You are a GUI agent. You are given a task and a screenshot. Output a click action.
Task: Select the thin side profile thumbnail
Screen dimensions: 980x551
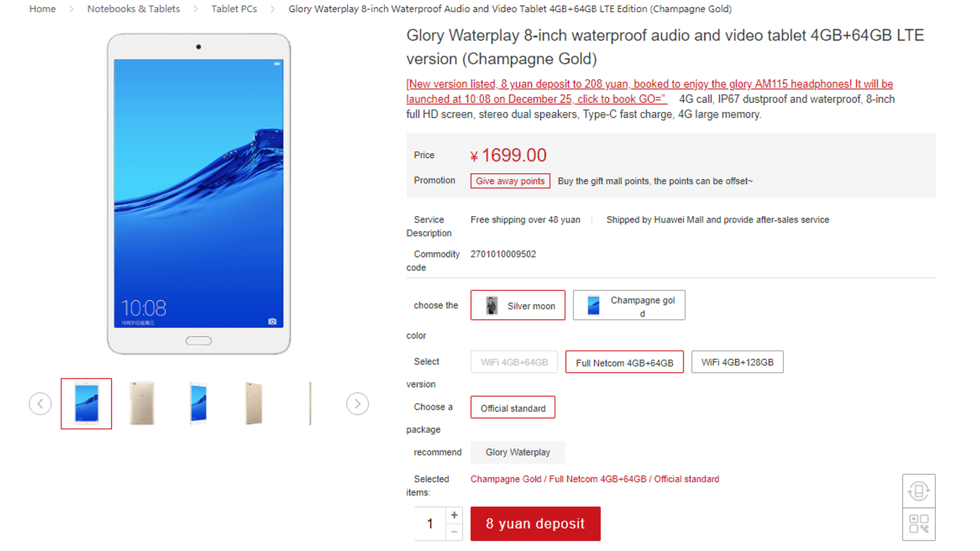[310, 403]
